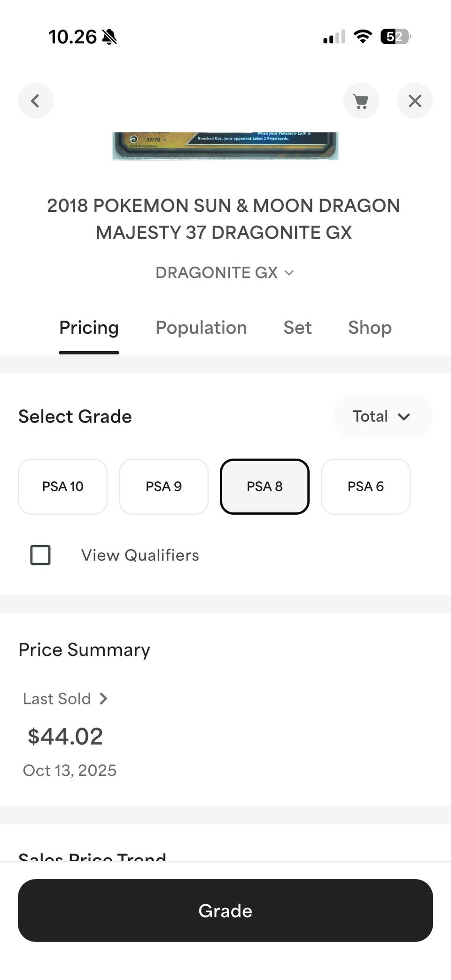Close the card detail view

pos(415,101)
